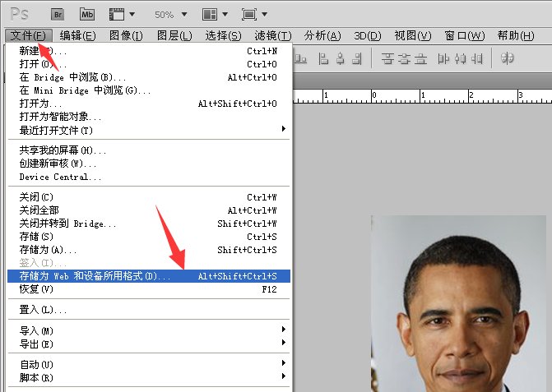Viewport: 552px width, 392px height.
Task: Click the auto-align layers icon
Action: click(508, 58)
